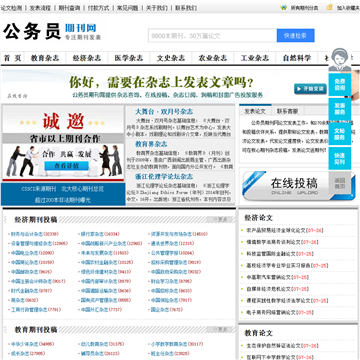Click 查看详情 on the 诚邀 cooperation banner
Screen dimensions: 360x360
pos(67,166)
